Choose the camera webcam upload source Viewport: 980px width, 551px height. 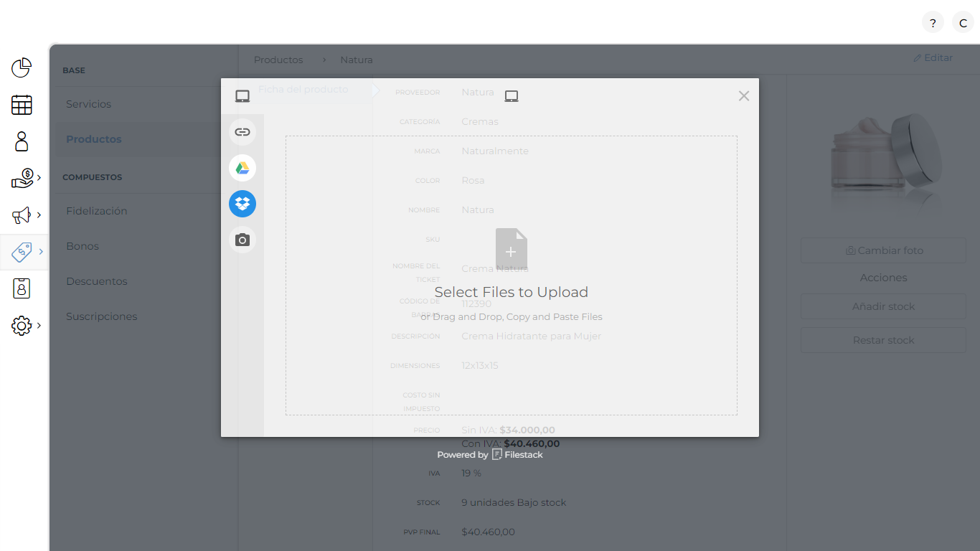(x=242, y=240)
